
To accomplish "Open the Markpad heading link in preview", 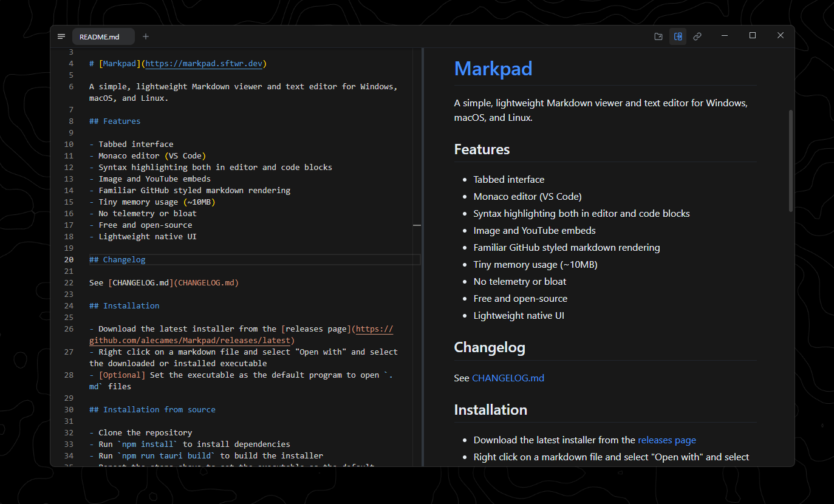I will (x=493, y=69).
